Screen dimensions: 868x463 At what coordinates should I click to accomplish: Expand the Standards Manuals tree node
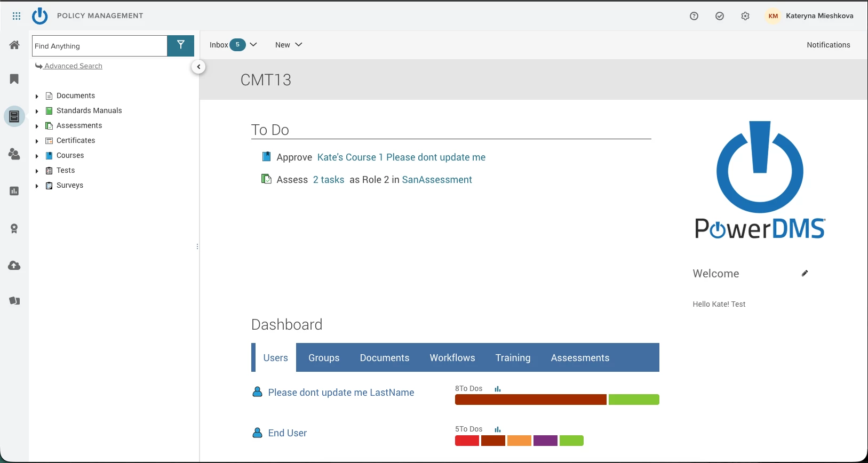point(37,111)
